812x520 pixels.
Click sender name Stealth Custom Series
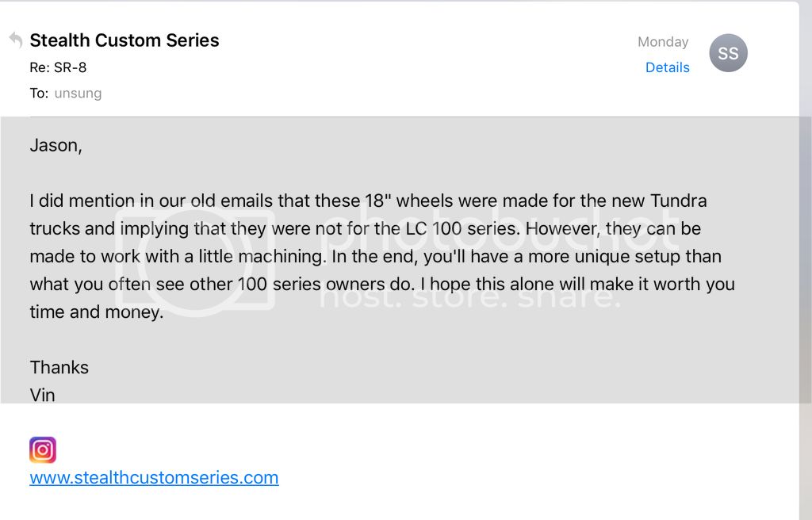(124, 40)
